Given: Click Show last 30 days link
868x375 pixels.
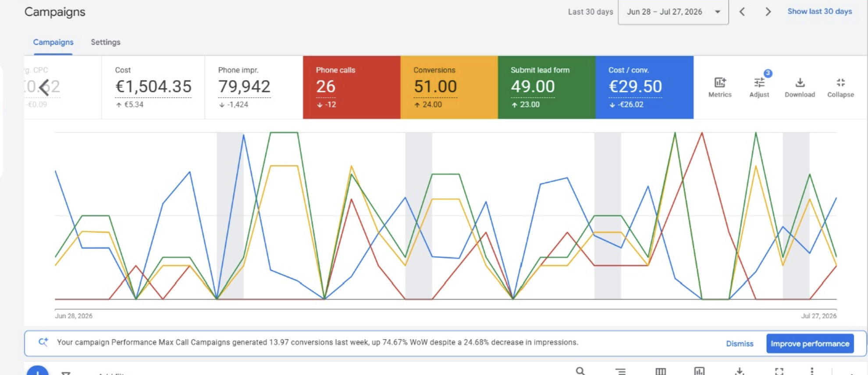Looking at the screenshot, I should 819,11.
